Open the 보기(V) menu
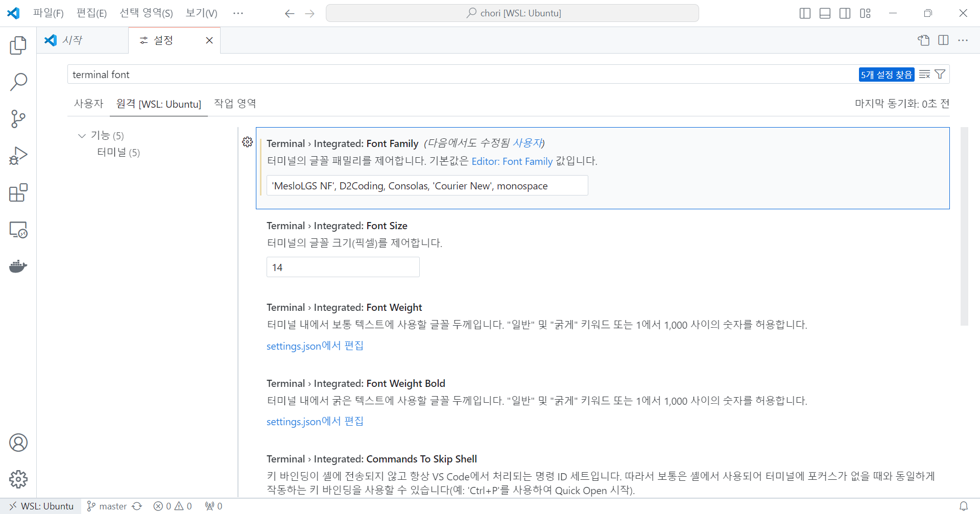The width and height of the screenshot is (980, 514). point(201,13)
